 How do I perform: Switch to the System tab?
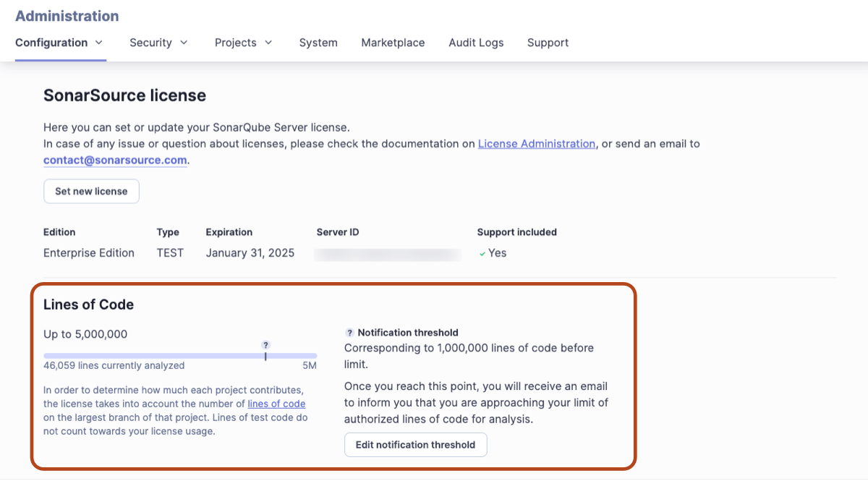[x=318, y=43]
